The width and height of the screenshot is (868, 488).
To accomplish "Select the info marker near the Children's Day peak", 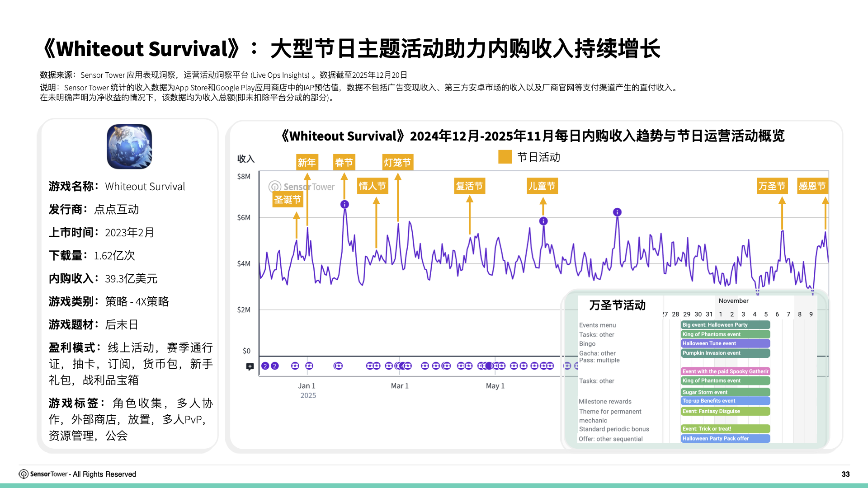I will [x=542, y=221].
